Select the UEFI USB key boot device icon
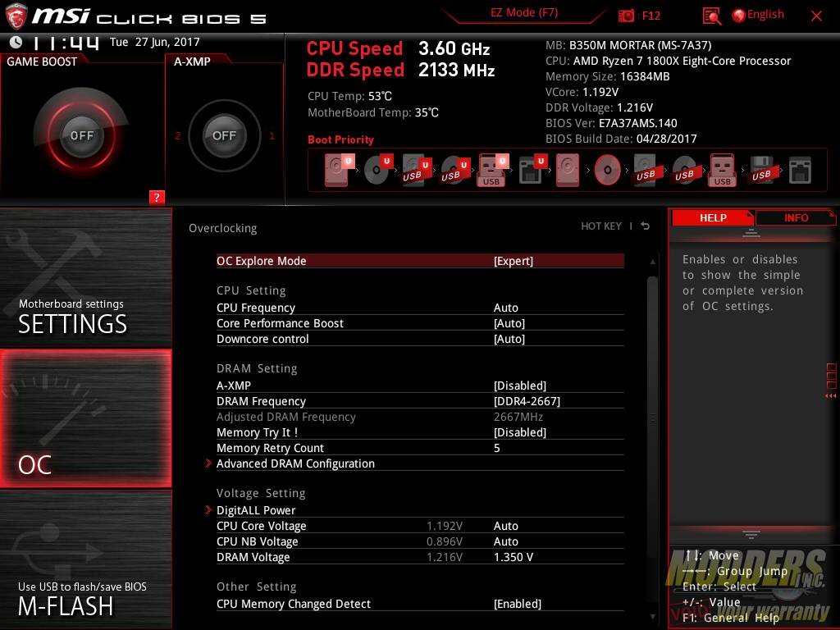 pyautogui.click(x=492, y=170)
